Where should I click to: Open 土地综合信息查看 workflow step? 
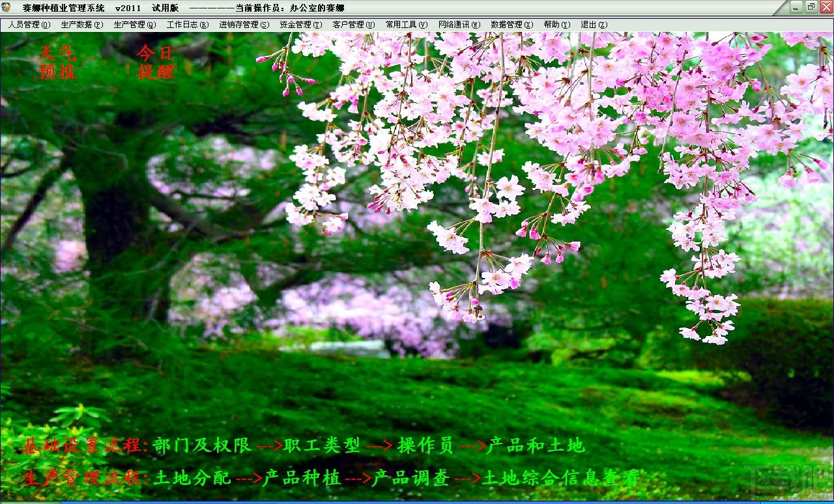(x=560, y=478)
